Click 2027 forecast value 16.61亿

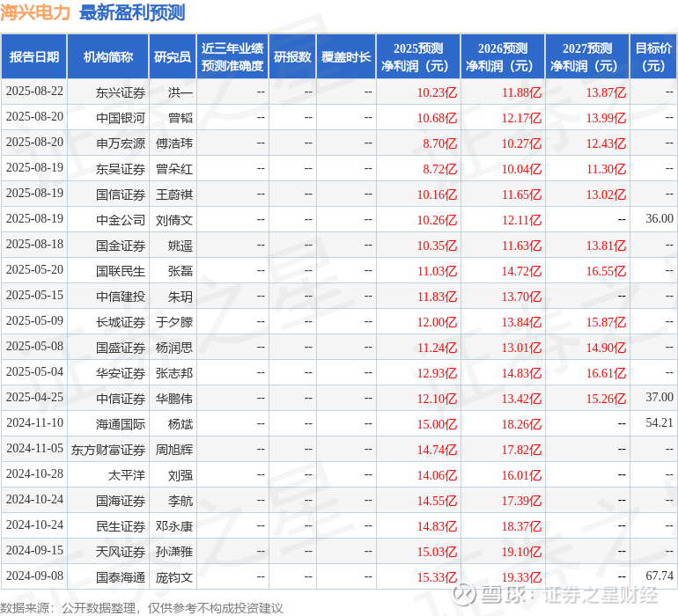tap(606, 372)
